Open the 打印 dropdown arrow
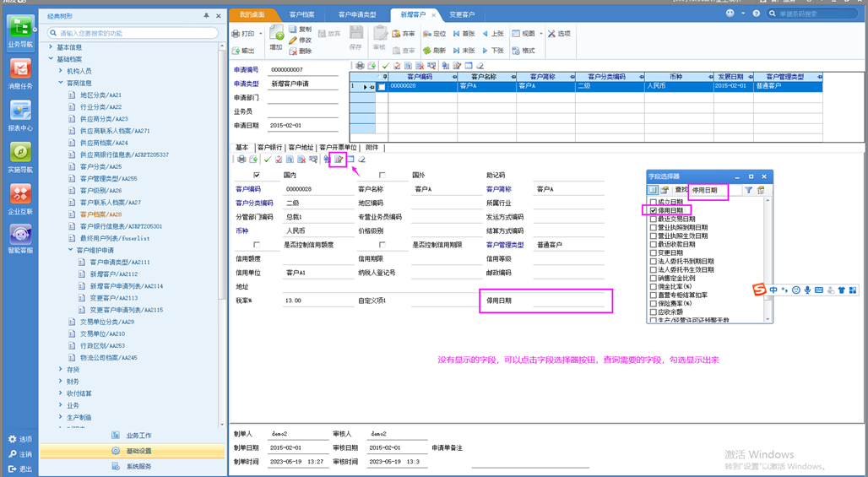The height and width of the screenshot is (477, 868). [261, 34]
